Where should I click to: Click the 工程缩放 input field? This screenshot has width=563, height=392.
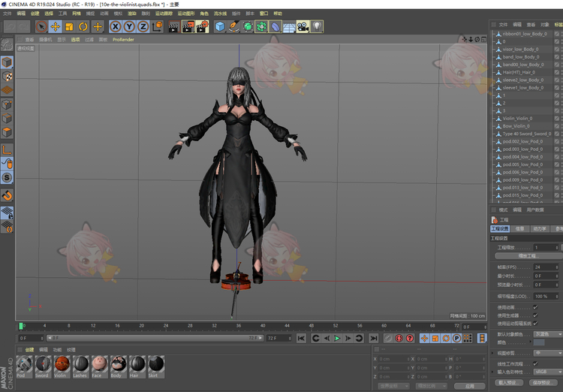pyautogui.click(x=546, y=248)
